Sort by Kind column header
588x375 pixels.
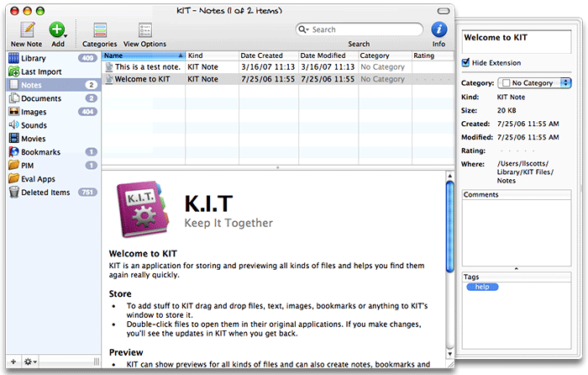pos(213,55)
